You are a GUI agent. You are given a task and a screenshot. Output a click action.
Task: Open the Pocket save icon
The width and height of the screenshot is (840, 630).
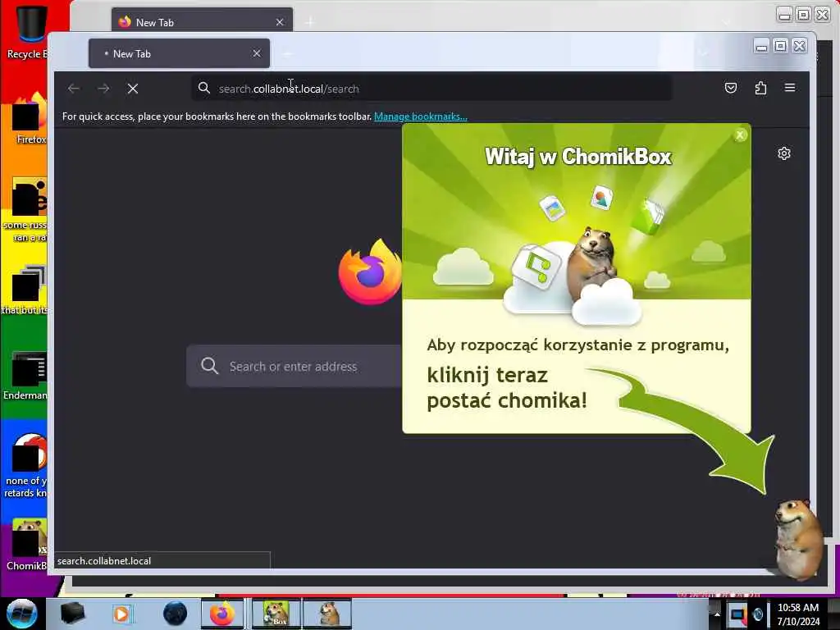[x=731, y=88]
